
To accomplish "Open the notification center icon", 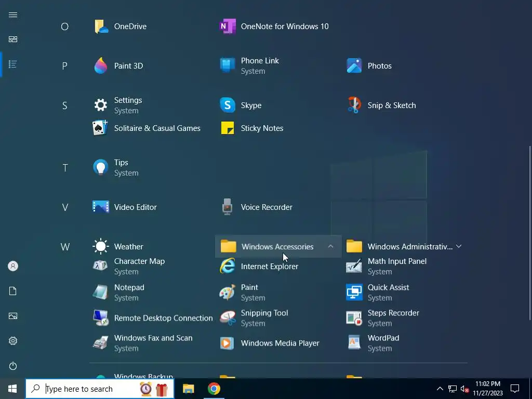I will [515, 389].
